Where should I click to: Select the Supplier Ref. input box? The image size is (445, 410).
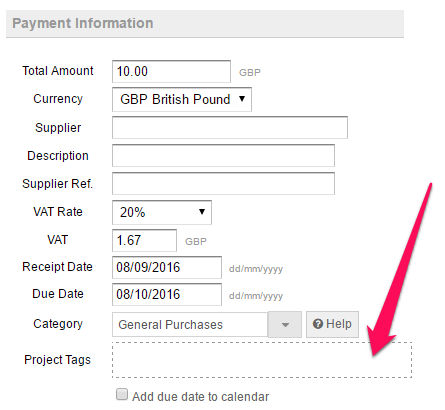[x=223, y=183]
